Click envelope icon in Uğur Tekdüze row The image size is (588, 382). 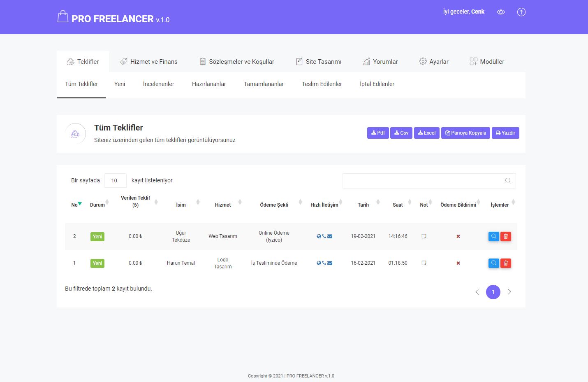point(330,236)
